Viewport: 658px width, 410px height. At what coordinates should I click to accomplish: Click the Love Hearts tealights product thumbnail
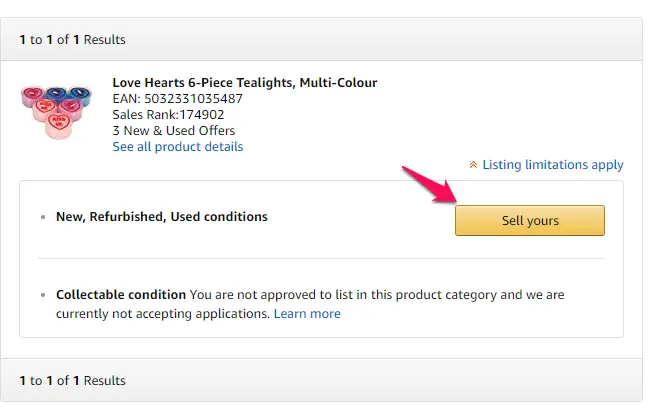click(56, 112)
